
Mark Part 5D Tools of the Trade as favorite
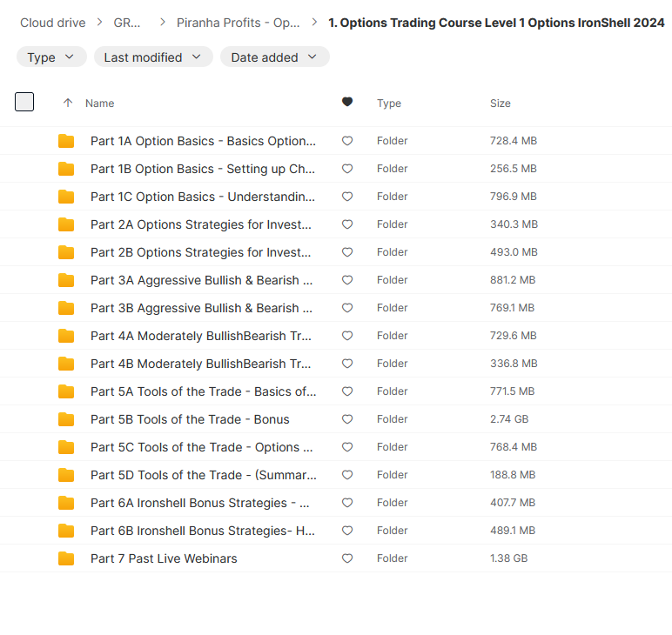(x=347, y=475)
